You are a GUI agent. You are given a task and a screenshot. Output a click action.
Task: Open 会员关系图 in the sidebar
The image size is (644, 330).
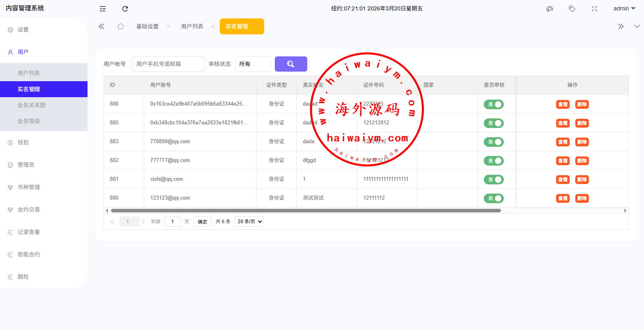32,105
